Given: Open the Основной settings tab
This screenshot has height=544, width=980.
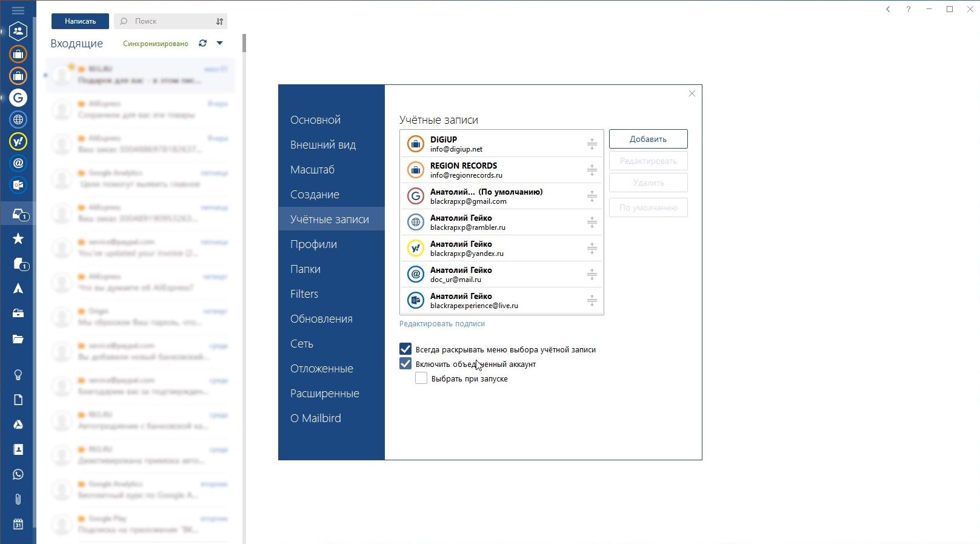Looking at the screenshot, I should (332, 120).
